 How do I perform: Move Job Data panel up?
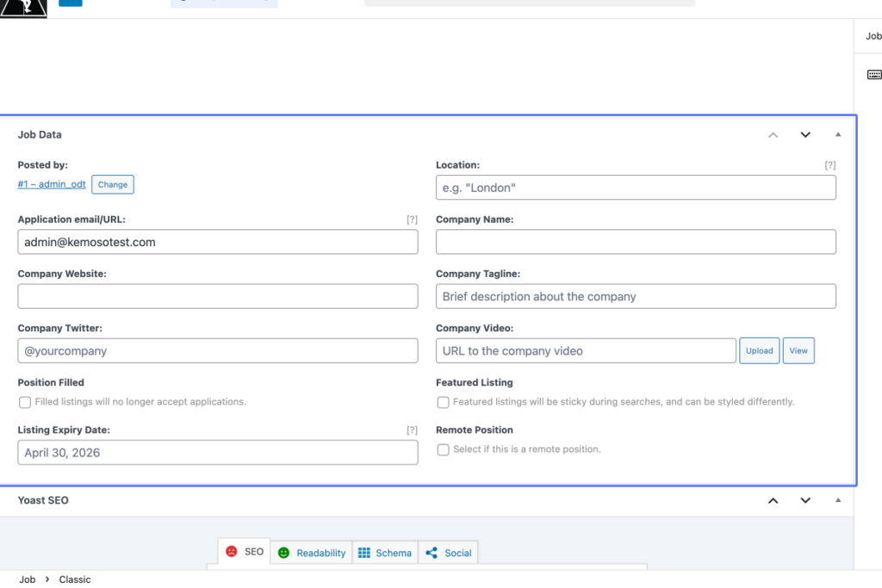(773, 135)
